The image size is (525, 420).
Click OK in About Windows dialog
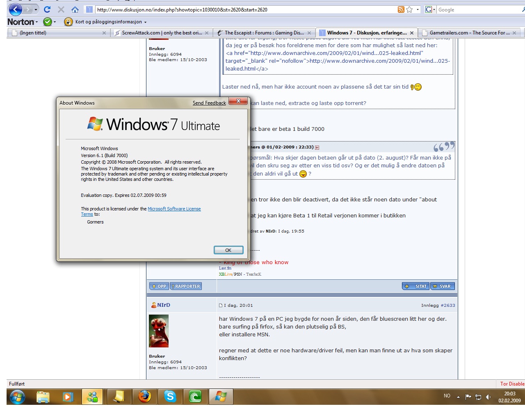pos(228,250)
